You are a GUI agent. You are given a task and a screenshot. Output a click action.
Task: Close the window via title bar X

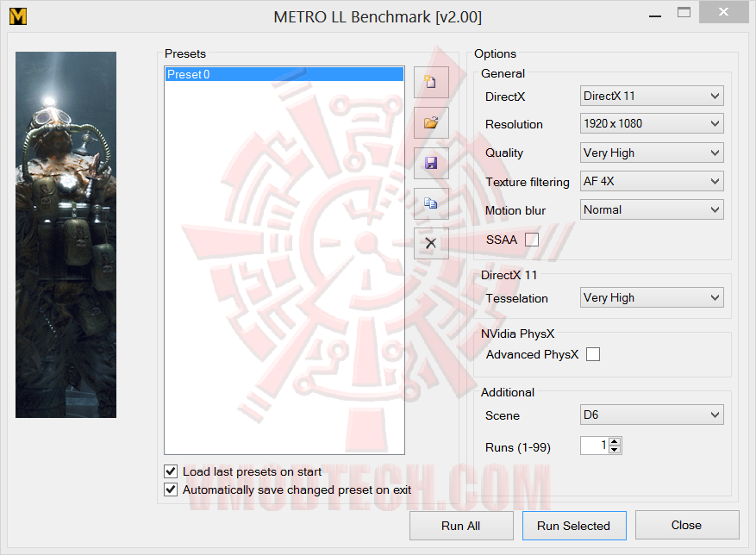723,12
